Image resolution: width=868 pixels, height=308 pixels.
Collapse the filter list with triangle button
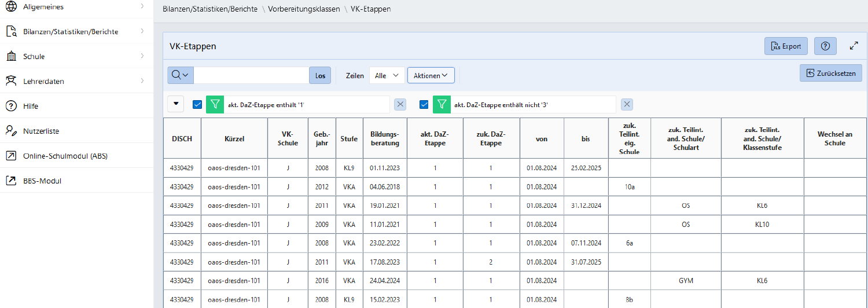(176, 104)
